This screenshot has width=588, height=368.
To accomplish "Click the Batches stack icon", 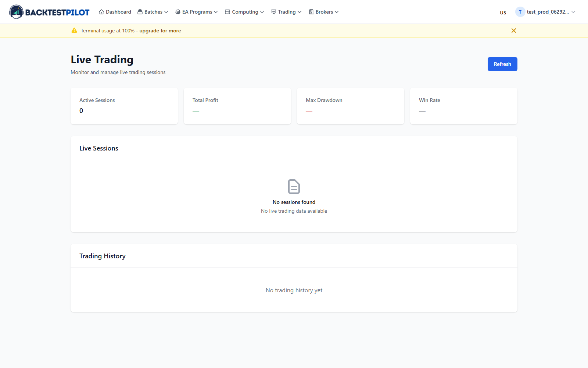I will [x=140, y=12].
